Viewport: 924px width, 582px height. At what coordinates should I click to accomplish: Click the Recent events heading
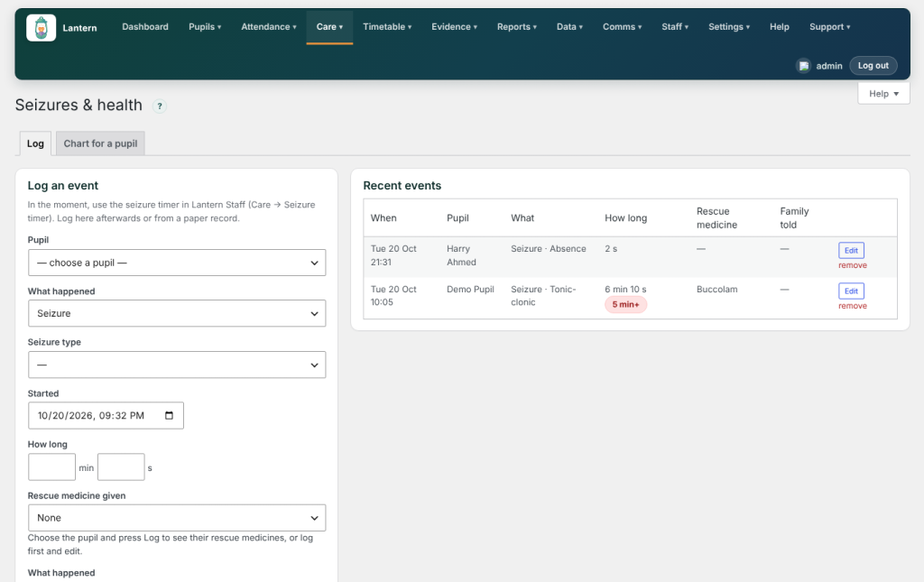pos(402,186)
